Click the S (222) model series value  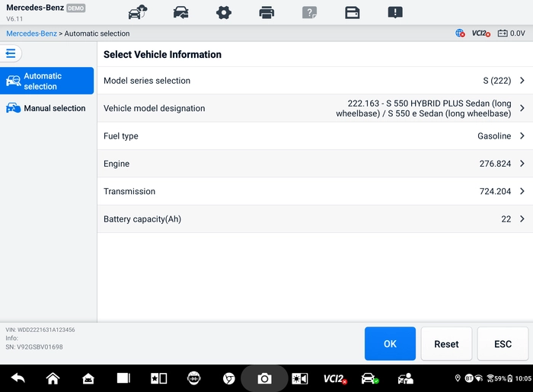pyautogui.click(x=497, y=81)
